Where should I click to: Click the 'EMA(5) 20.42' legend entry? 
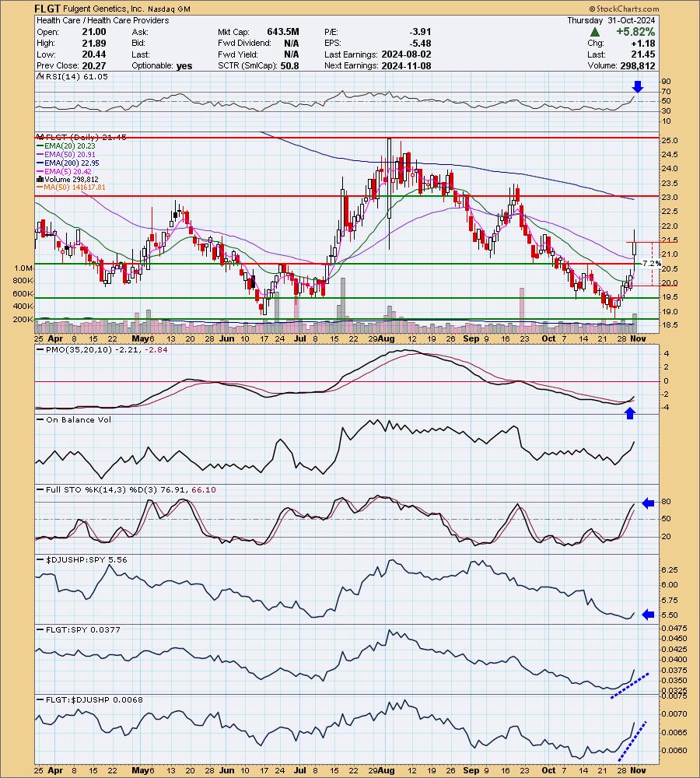point(68,171)
